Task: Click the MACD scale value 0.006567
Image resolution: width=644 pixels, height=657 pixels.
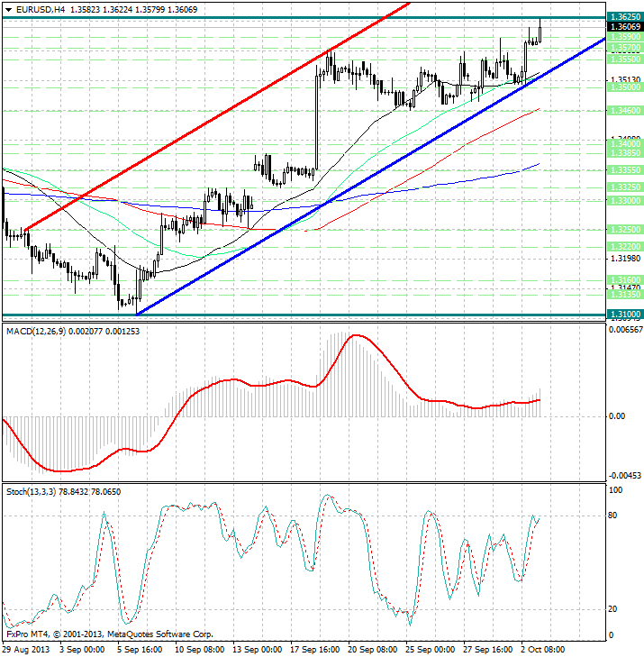Action: 626,330
